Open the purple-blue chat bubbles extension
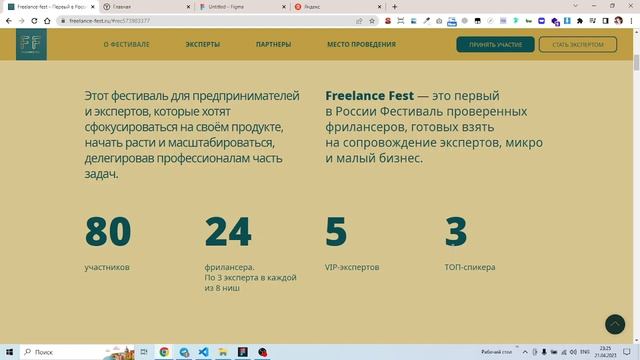 tap(555, 21)
